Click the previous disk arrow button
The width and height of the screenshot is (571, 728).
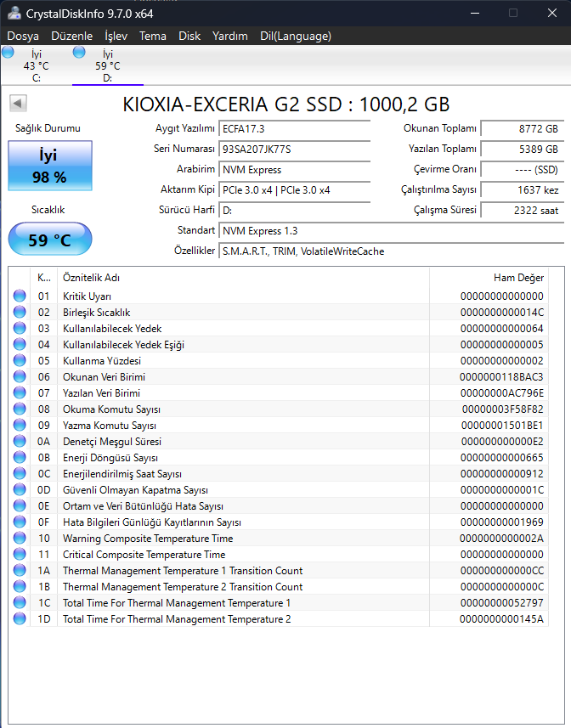pyautogui.click(x=18, y=103)
